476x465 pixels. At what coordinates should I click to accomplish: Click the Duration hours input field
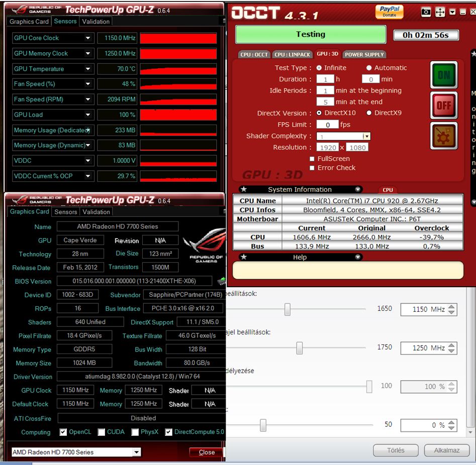[325, 79]
